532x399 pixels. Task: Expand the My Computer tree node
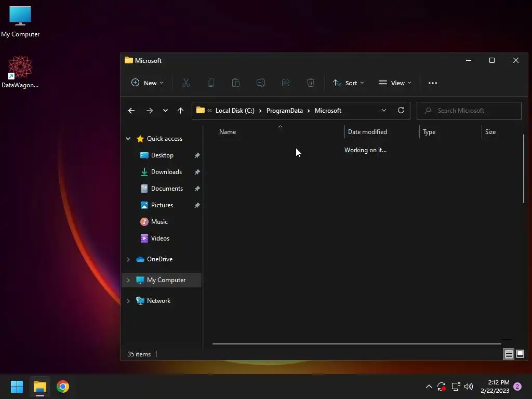[x=128, y=280]
